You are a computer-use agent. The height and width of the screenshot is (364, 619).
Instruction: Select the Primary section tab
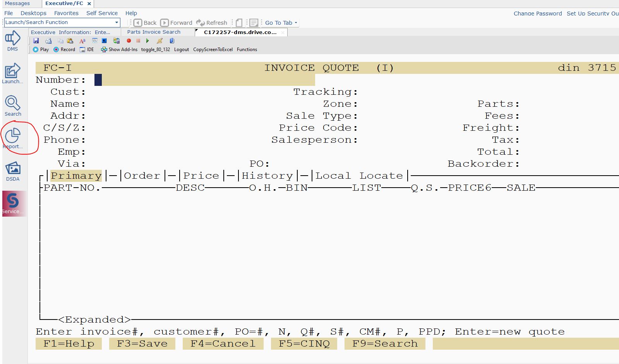point(76,176)
